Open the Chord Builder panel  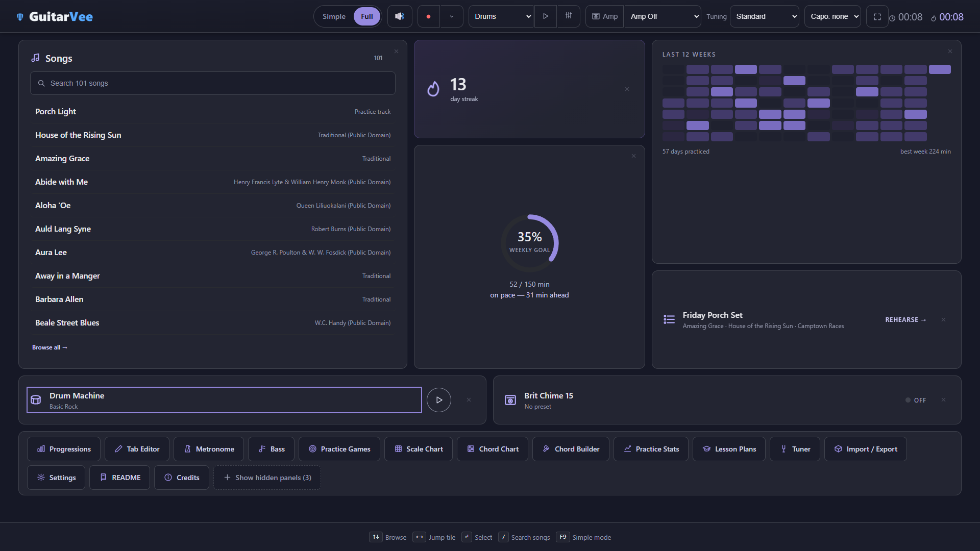(571, 449)
